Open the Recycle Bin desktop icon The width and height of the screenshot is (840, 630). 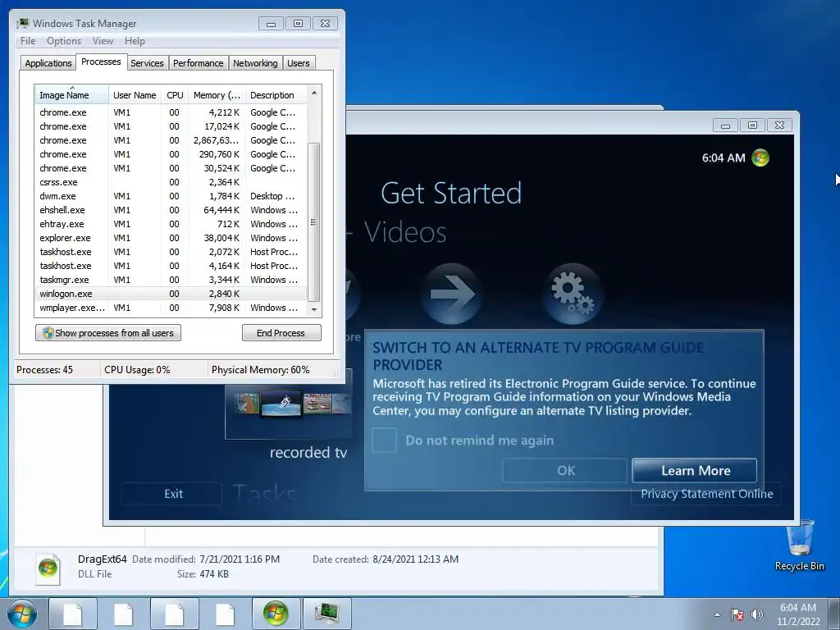tap(799, 546)
